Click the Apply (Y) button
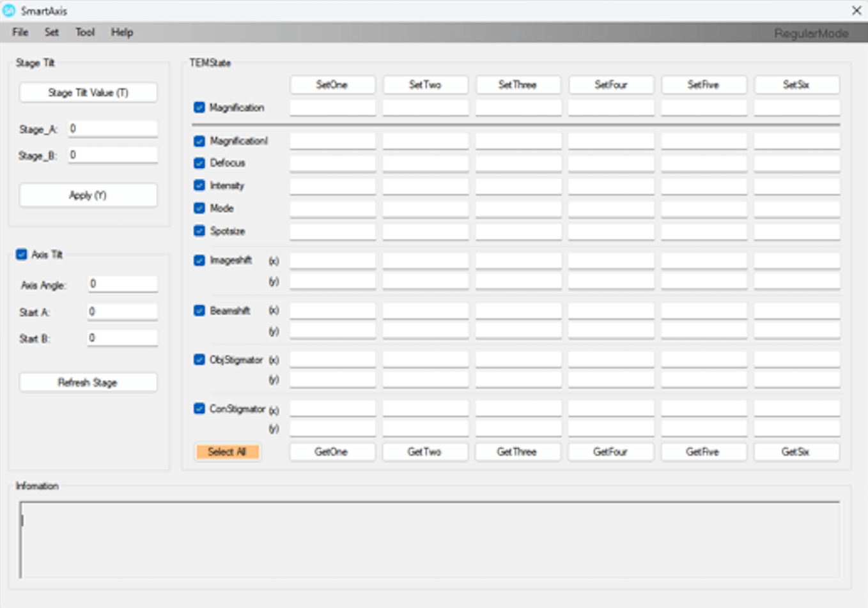Screen dimensions: 868x608 pos(88,195)
